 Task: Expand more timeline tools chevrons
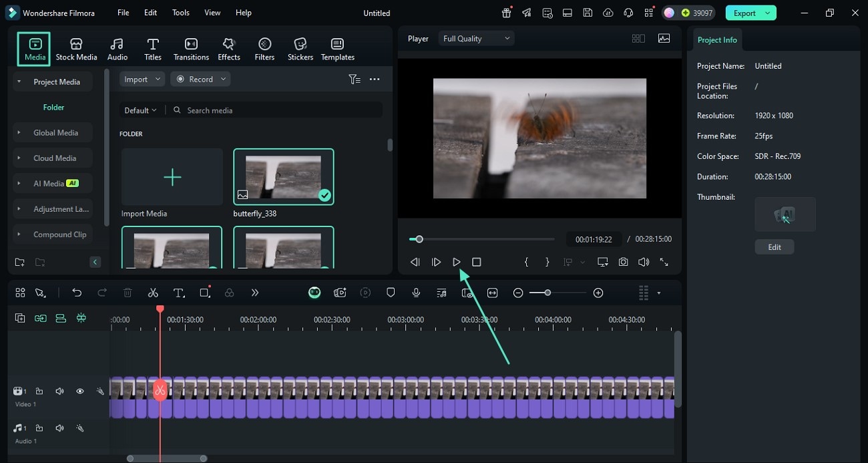(254, 293)
